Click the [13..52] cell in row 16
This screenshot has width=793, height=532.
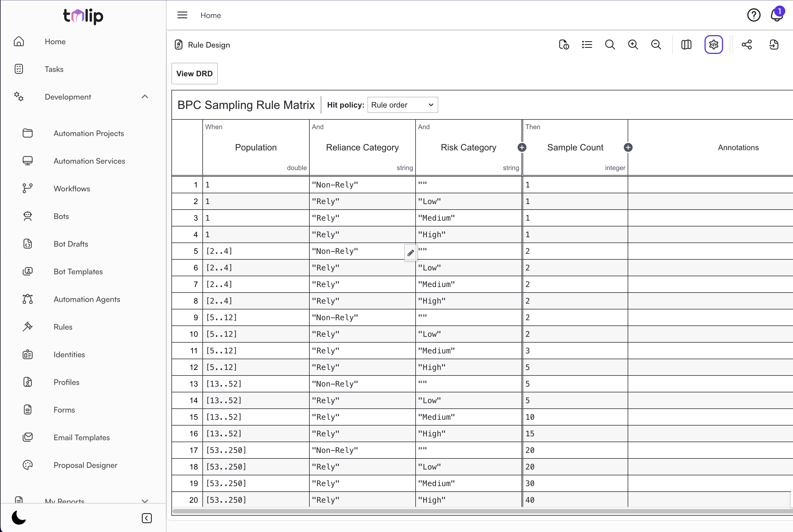point(256,434)
